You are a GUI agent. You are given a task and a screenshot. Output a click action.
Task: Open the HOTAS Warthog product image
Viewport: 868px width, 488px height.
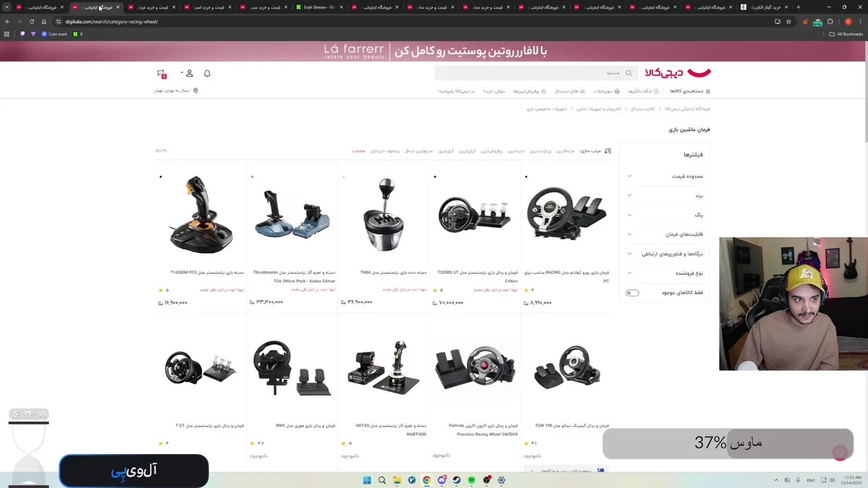point(384,368)
